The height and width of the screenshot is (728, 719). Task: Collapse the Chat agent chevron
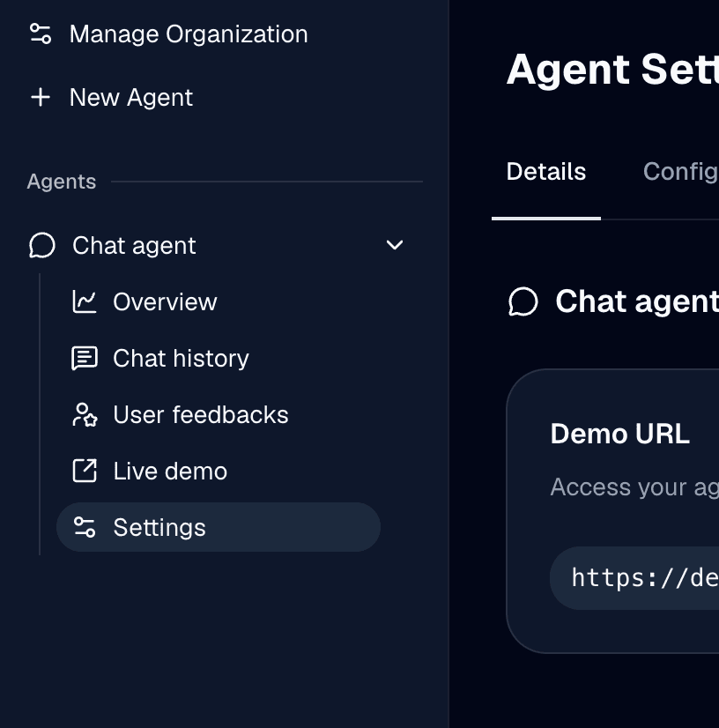click(395, 245)
